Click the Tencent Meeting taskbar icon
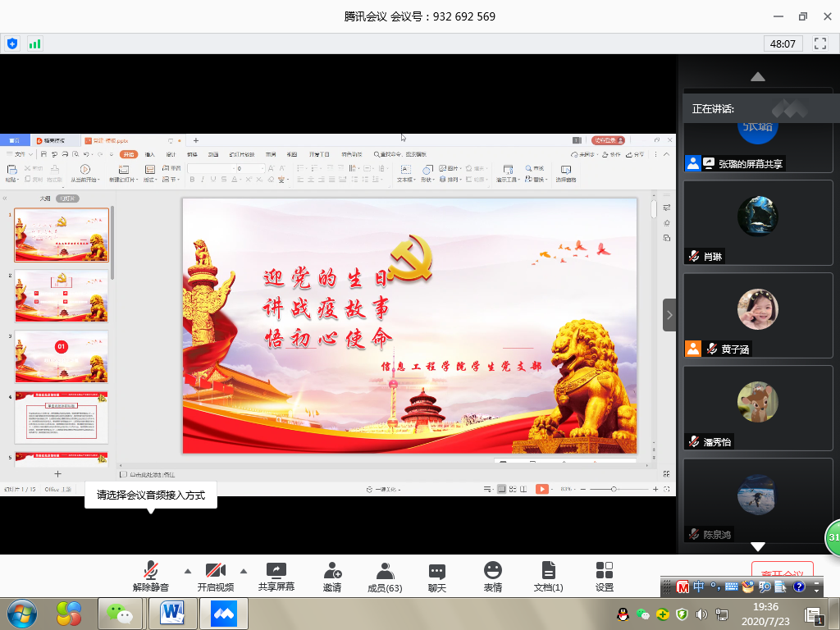Screen dimensions: 840x630 pos(224,614)
